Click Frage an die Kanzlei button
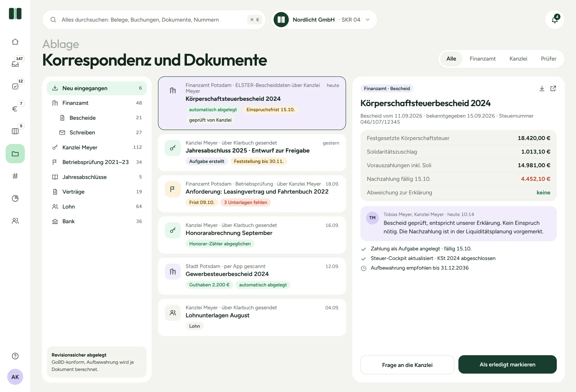Screen dimensions: 576x392 click(x=407, y=365)
